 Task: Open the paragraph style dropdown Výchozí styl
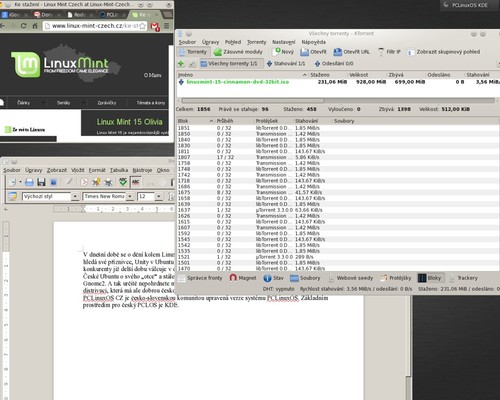(75, 196)
